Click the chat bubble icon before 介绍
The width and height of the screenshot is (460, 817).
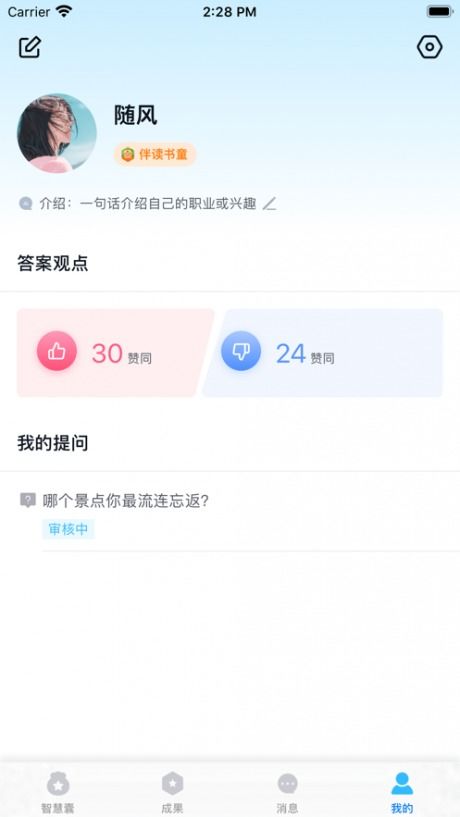tap(26, 204)
